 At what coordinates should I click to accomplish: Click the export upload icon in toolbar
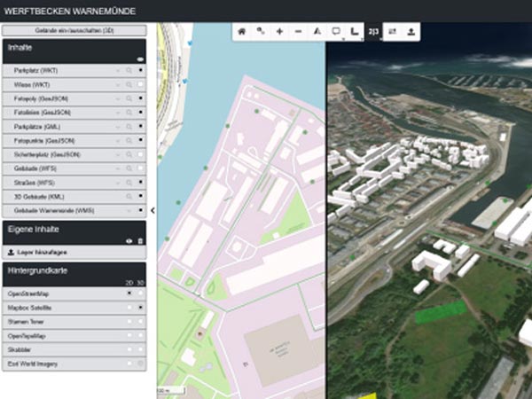[x=411, y=31]
